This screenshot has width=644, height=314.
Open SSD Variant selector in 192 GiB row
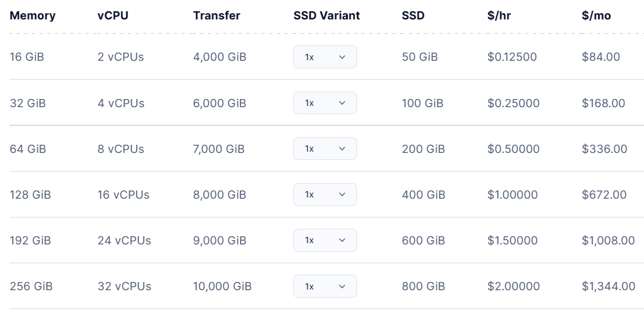325,241
